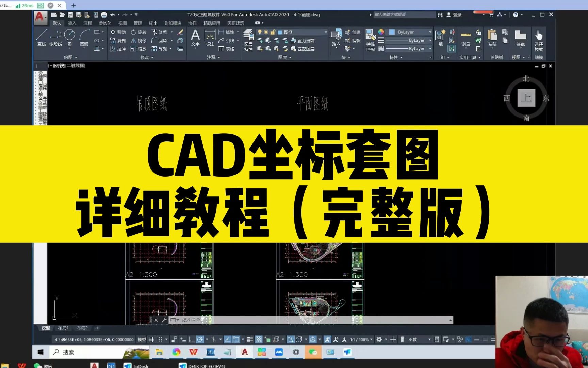Toggle object snap tracking in status bar
588x368 pixels.
coord(227,339)
